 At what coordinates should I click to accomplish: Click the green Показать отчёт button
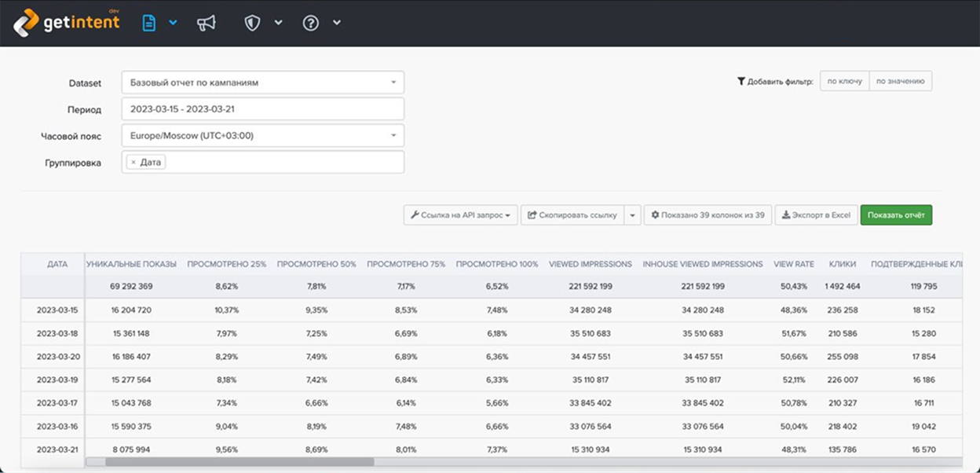tap(896, 215)
